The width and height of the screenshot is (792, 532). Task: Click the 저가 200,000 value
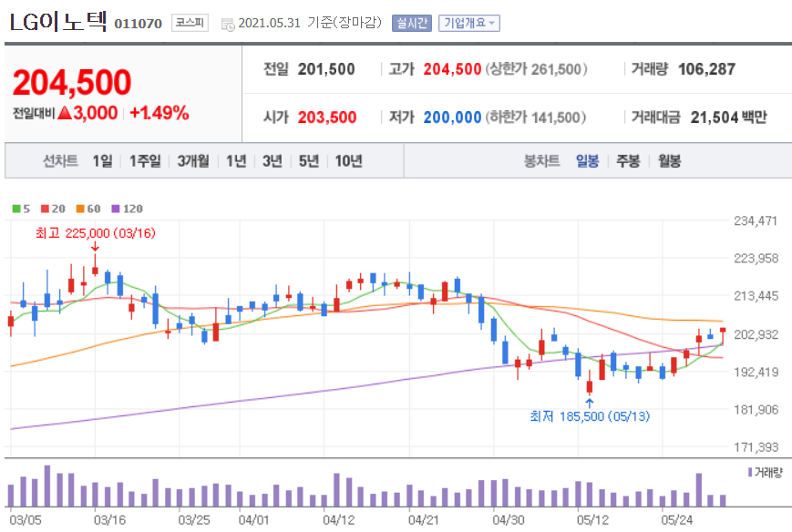452,118
